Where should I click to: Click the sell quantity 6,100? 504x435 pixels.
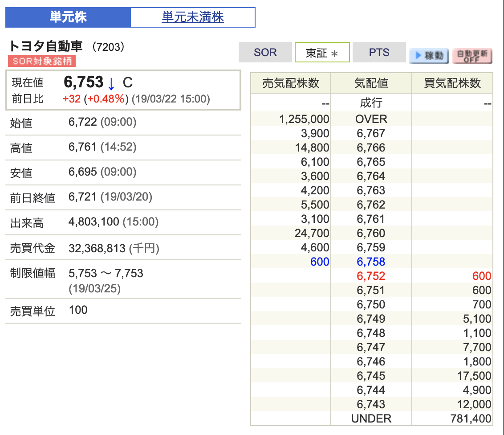click(x=315, y=162)
